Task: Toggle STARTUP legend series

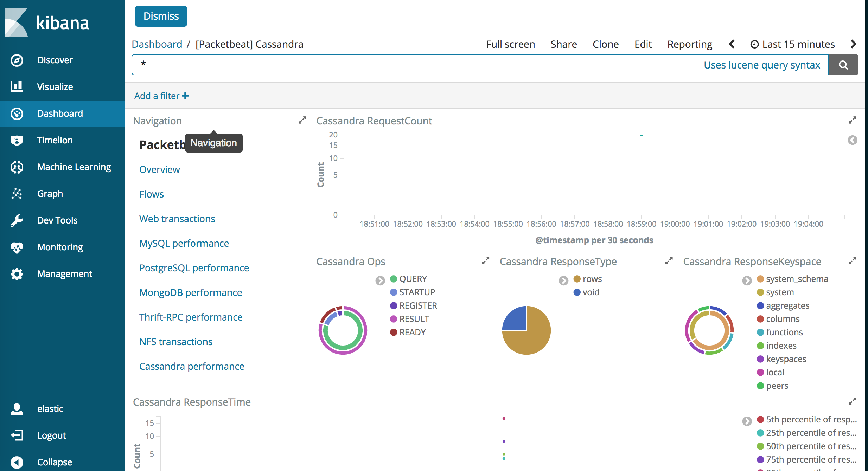Action: [413, 292]
